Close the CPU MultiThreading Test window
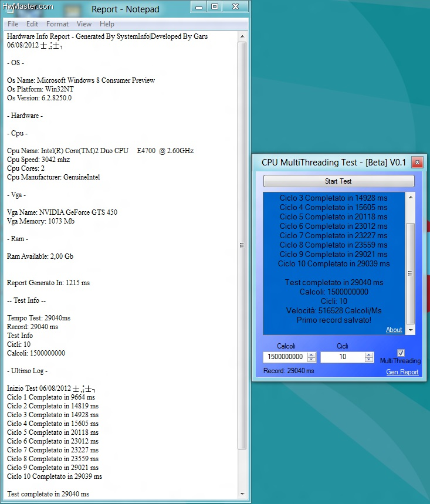The width and height of the screenshot is (430, 504). pyautogui.click(x=417, y=163)
